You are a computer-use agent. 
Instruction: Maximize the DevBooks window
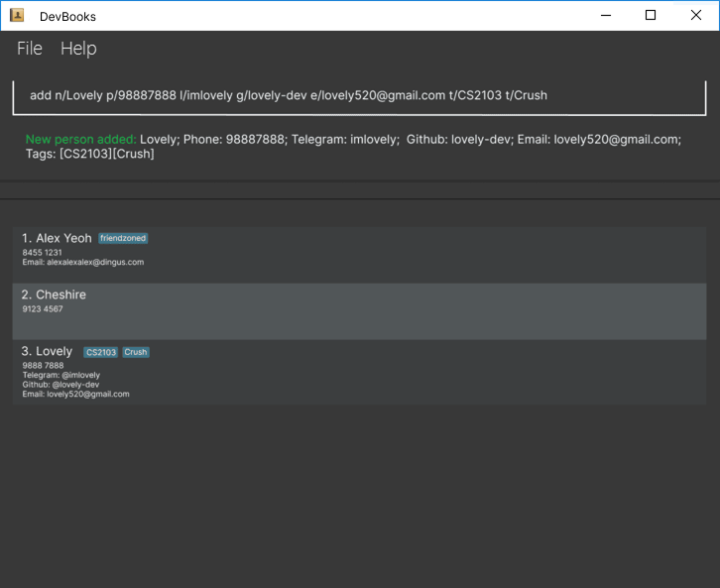coord(651,16)
